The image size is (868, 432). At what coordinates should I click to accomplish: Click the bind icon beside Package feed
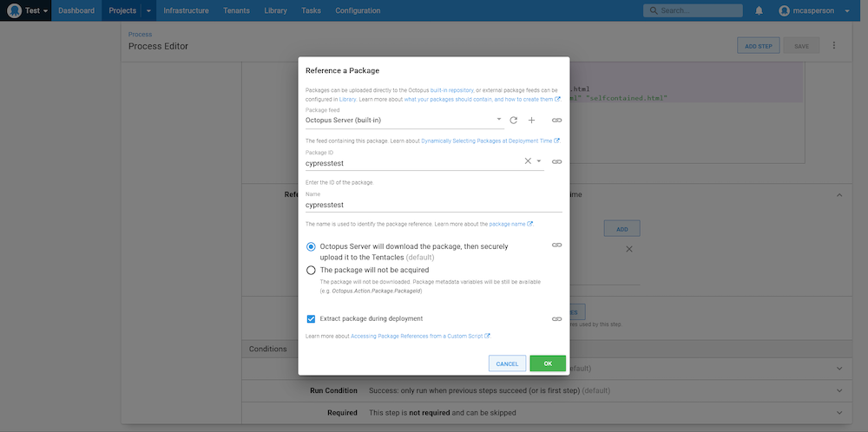(x=556, y=121)
